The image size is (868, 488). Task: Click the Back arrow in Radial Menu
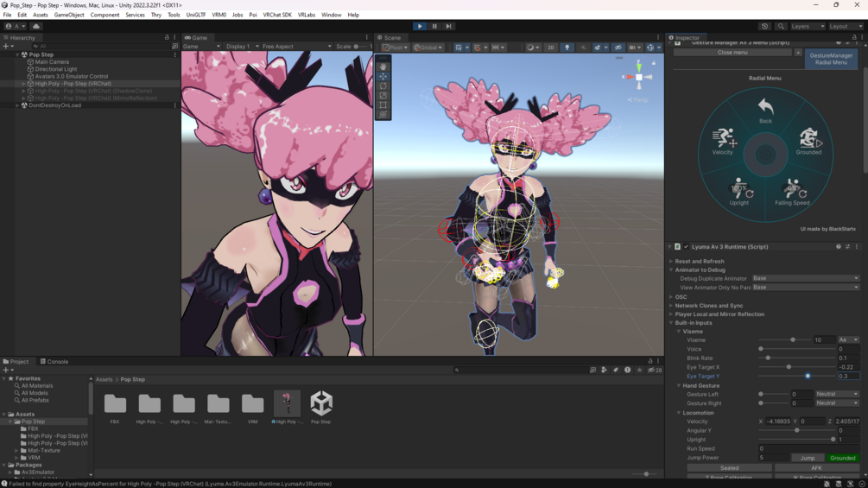(x=765, y=110)
